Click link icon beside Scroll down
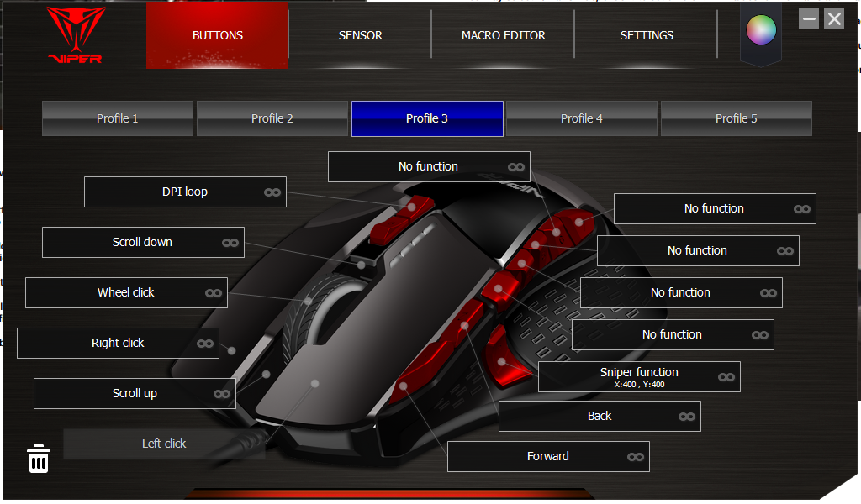 pyautogui.click(x=230, y=243)
